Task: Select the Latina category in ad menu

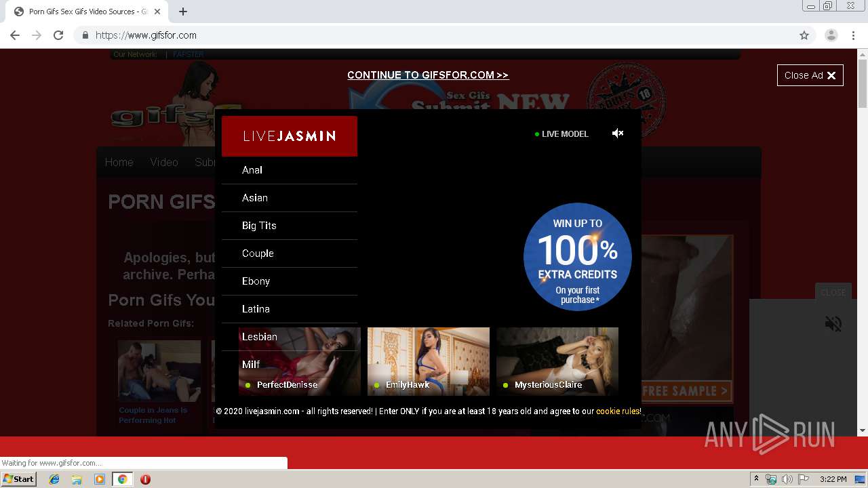Action: (x=290, y=309)
